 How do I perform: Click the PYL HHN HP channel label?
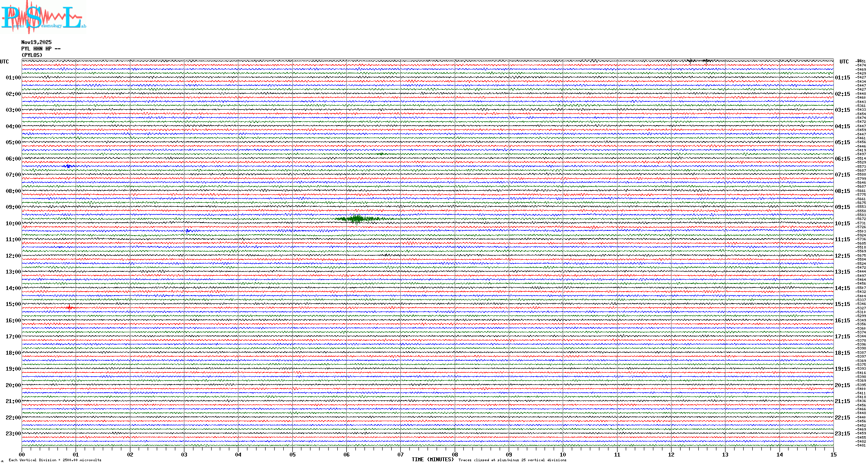[41, 49]
